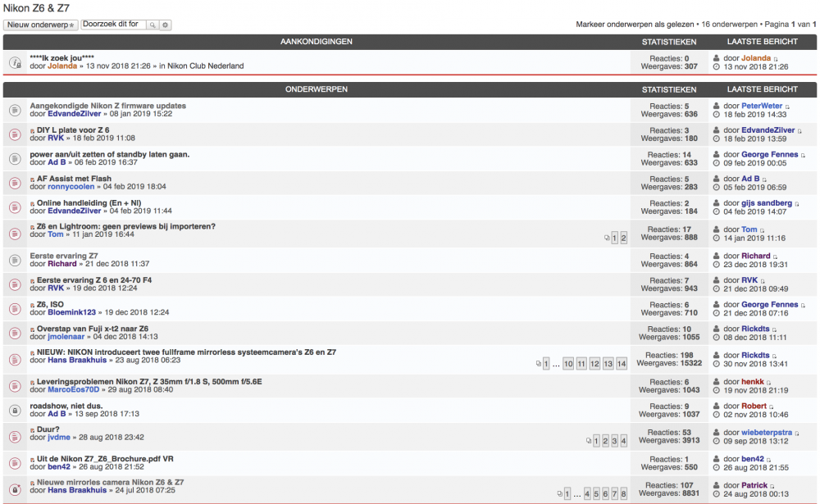
Task: Open Rickdts profile in 'Overstap van Fuji' row
Action: coord(755,329)
